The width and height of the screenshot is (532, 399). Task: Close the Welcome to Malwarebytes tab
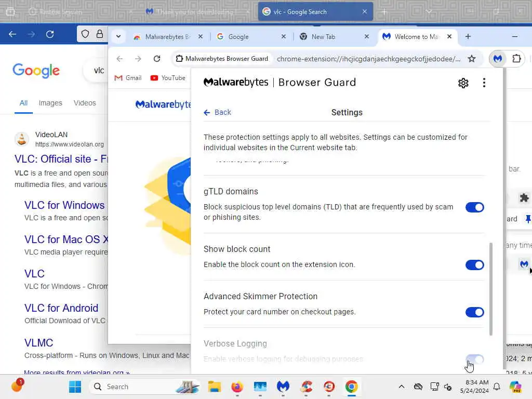coord(449,36)
